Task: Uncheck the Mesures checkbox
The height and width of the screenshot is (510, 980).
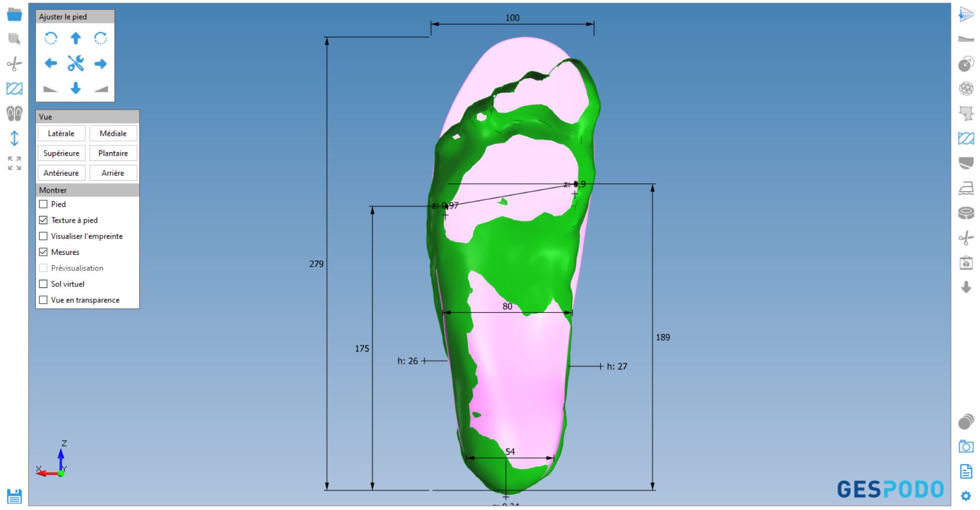Action: (43, 252)
